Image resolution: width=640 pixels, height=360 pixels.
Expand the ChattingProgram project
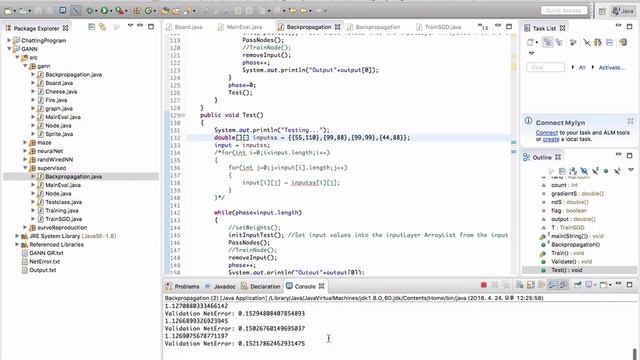point(9,40)
